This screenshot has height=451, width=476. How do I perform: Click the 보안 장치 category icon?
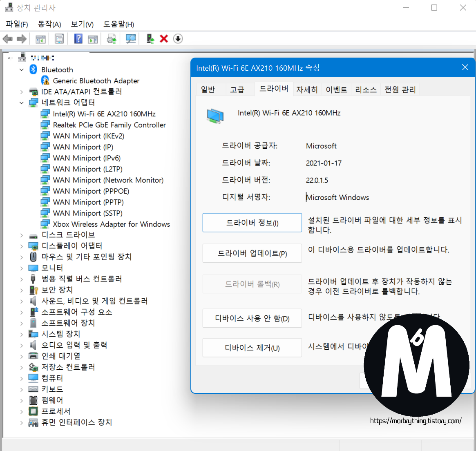(x=34, y=290)
